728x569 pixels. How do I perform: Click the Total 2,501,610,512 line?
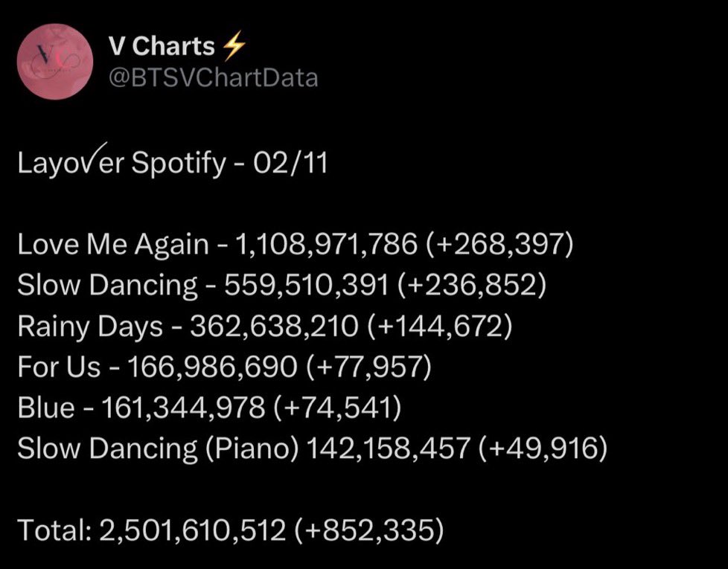pyautogui.click(x=231, y=530)
